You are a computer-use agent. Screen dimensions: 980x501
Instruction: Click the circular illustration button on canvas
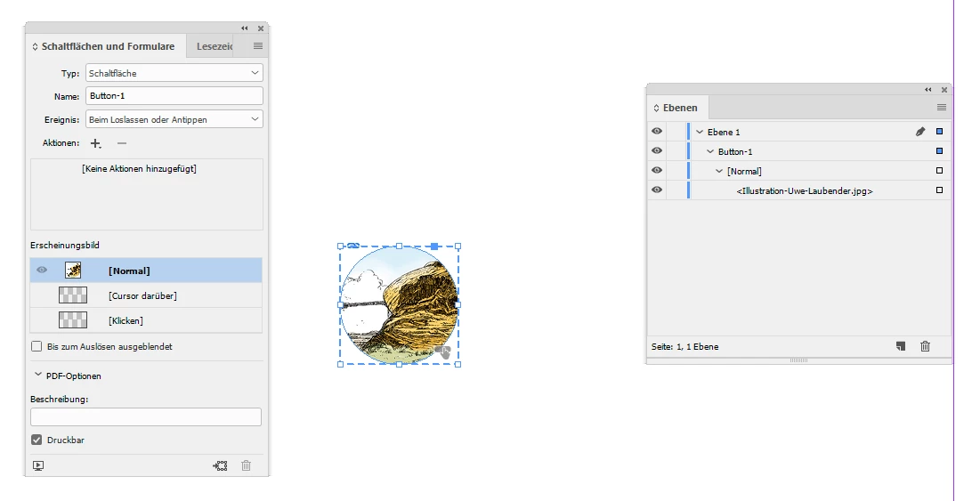pyautogui.click(x=400, y=305)
